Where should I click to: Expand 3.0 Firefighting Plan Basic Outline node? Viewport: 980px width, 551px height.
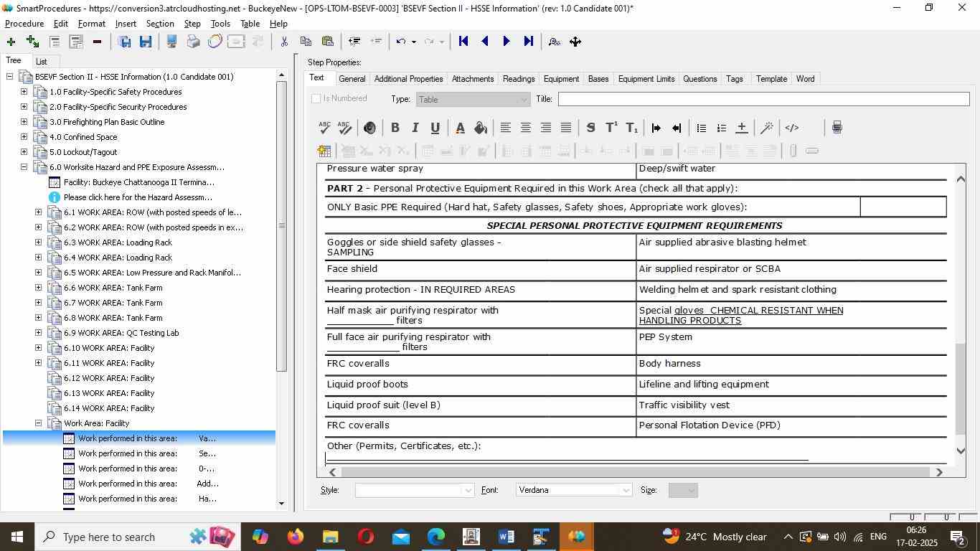coord(24,122)
